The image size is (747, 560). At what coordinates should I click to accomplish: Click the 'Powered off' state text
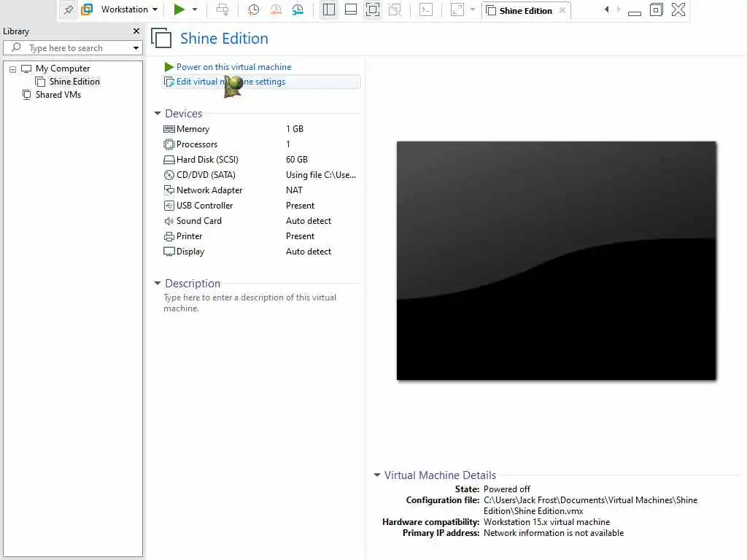pos(506,489)
